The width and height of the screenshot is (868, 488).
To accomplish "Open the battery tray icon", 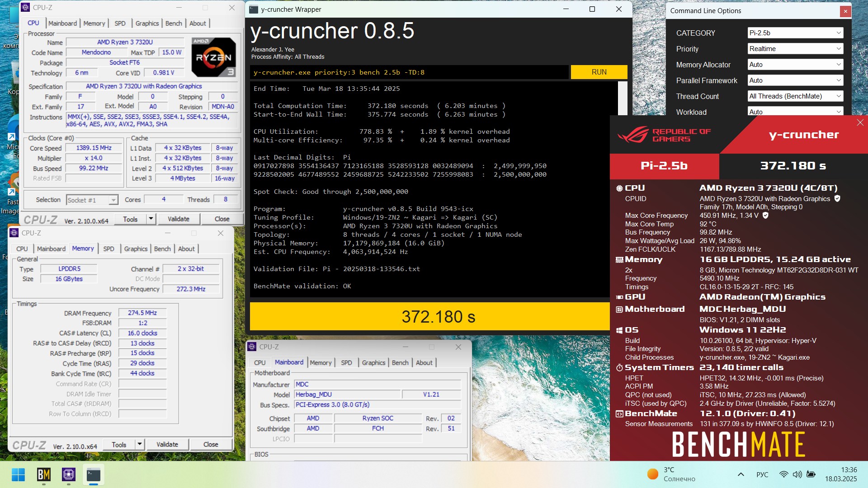I will (x=811, y=474).
